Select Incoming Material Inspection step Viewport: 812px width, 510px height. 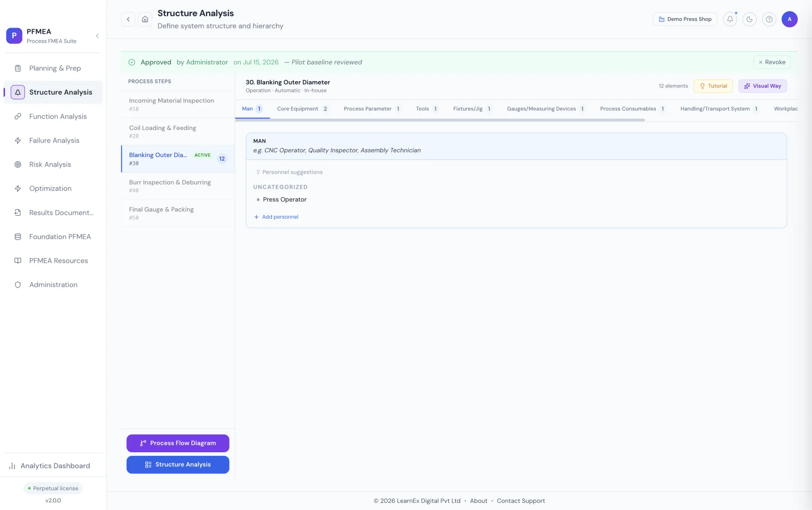[x=178, y=104]
